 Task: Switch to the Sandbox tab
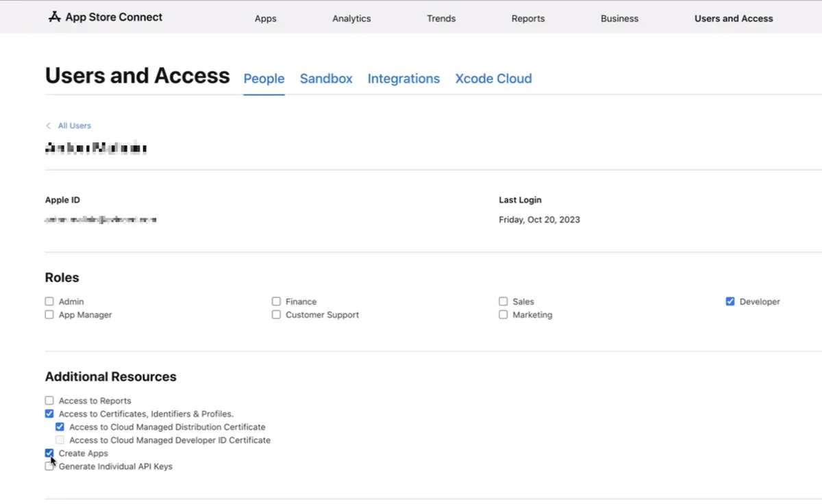[326, 79]
